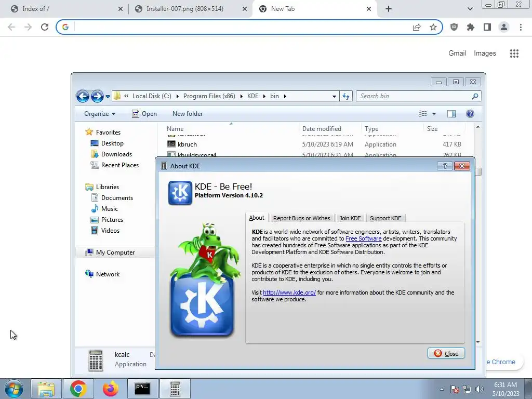The height and width of the screenshot is (399, 532).
Task: Switch to the About tab
Action: [257, 218]
